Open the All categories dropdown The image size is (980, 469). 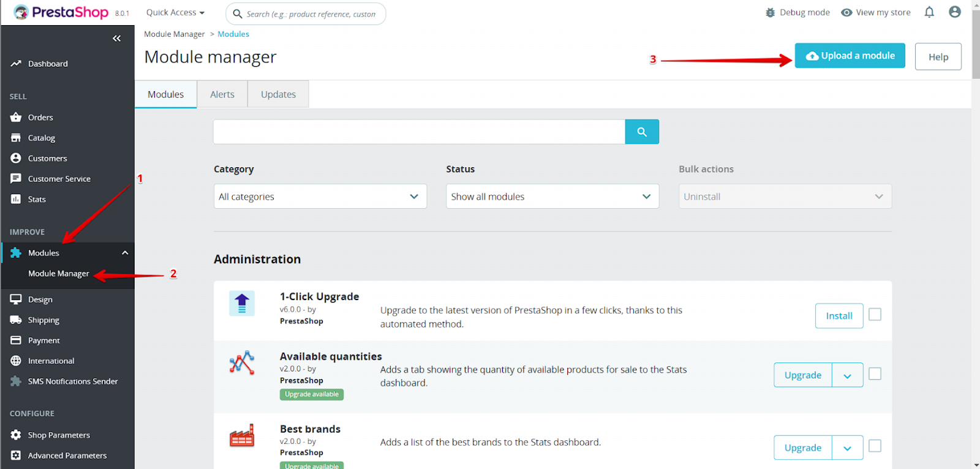click(320, 197)
